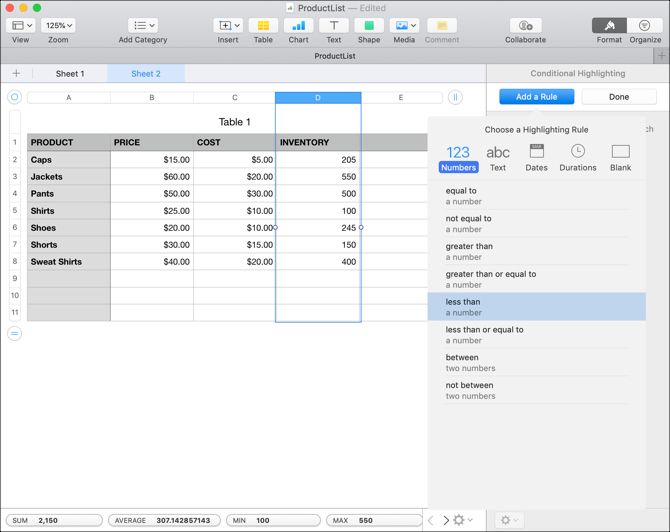This screenshot has height=532, width=670.
Task: Click the Collaborate toolbar icon
Action: (x=526, y=26)
